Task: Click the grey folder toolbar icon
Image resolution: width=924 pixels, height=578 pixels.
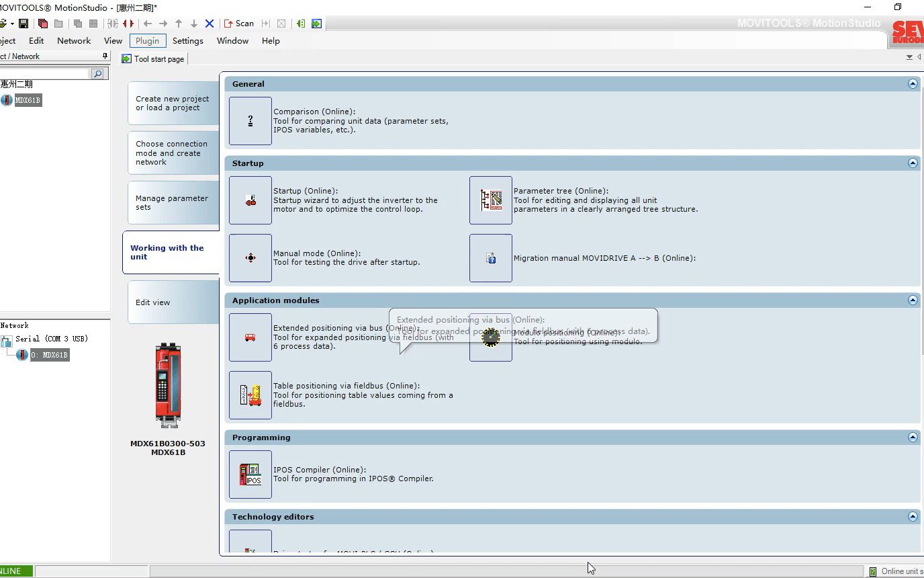Action: tap(58, 24)
